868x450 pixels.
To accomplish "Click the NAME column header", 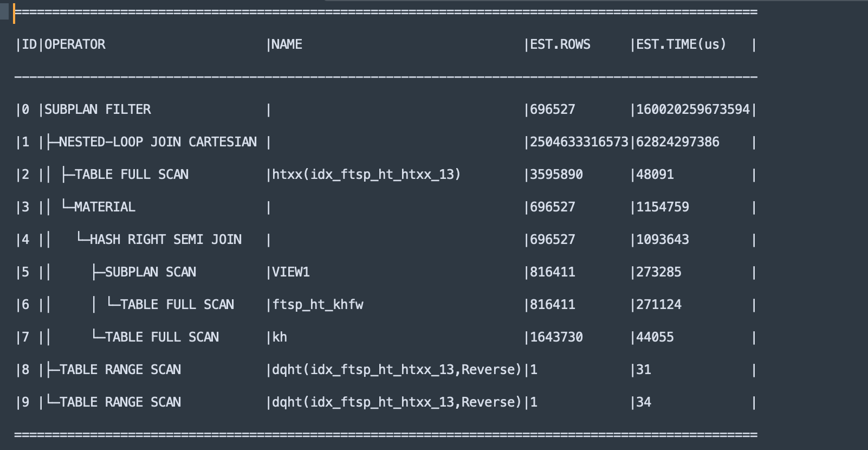I will click(287, 44).
